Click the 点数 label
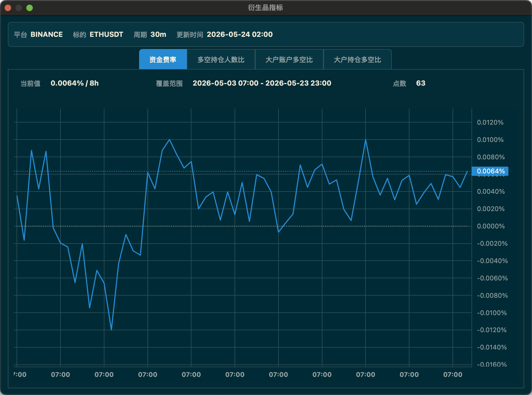This screenshot has width=532, height=395. click(400, 83)
